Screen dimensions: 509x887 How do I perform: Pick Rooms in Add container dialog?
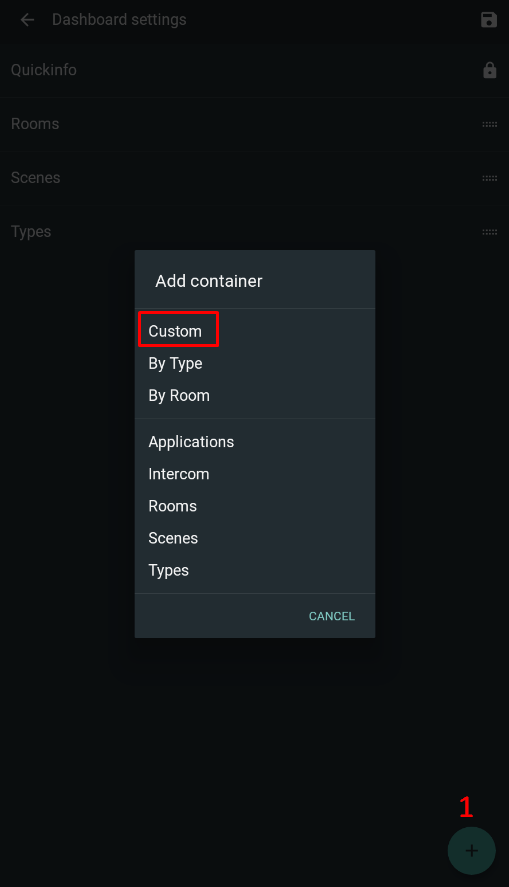(172, 506)
